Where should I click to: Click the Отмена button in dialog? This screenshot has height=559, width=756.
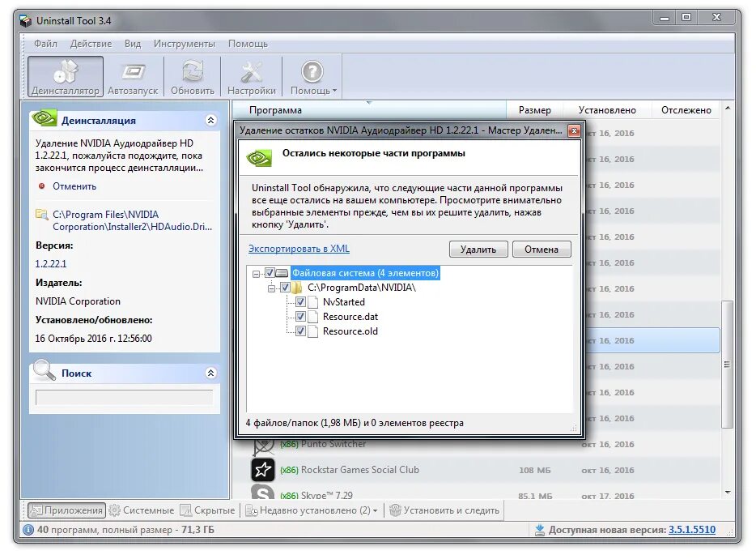click(542, 249)
